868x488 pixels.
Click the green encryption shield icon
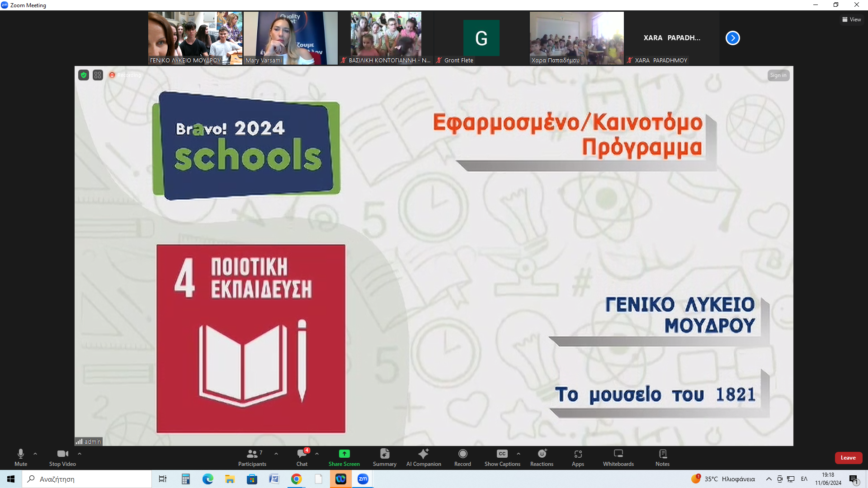pos(84,75)
